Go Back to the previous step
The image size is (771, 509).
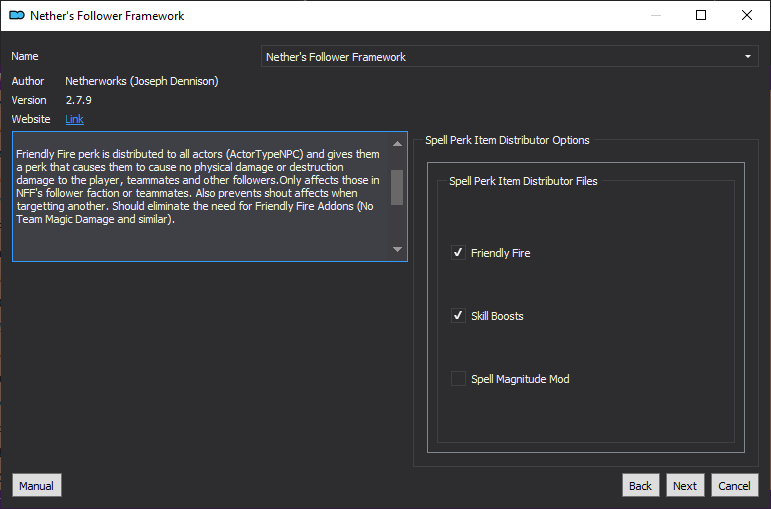click(640, 485)
